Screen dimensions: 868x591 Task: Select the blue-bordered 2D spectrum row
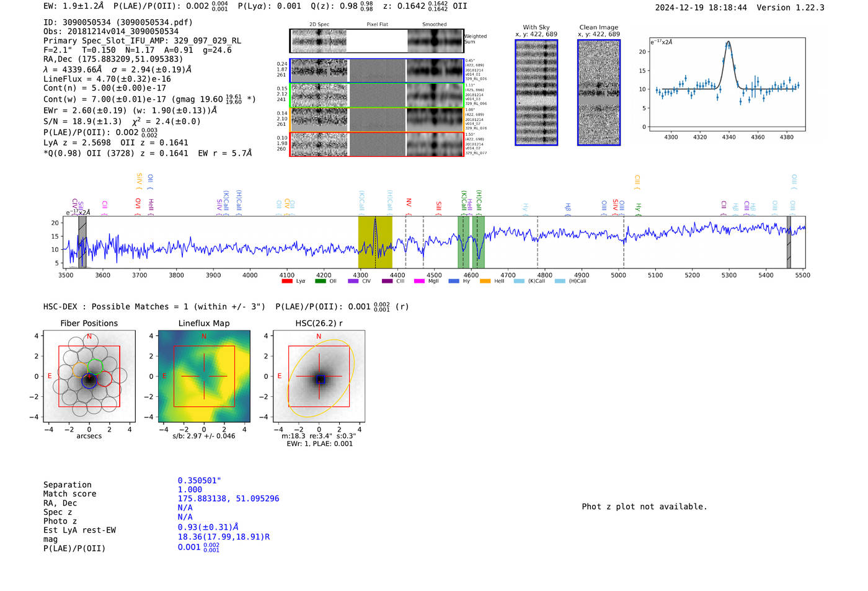tap(376, 71)
